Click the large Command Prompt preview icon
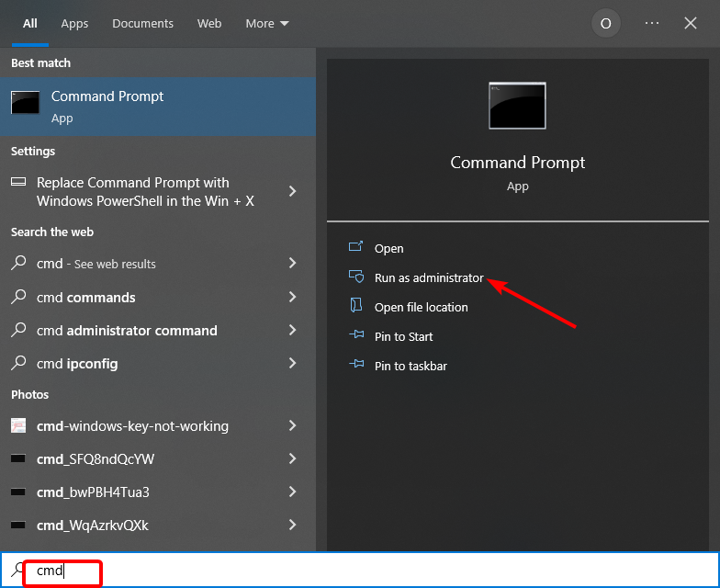Screen dimensions: 720x588 518,106
